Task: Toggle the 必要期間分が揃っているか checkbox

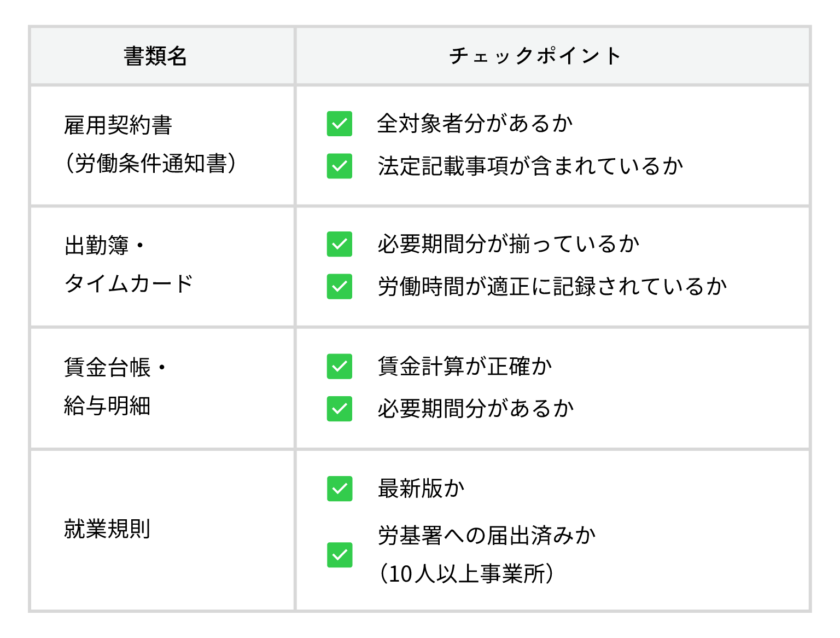Action: [x=340, y=244]
